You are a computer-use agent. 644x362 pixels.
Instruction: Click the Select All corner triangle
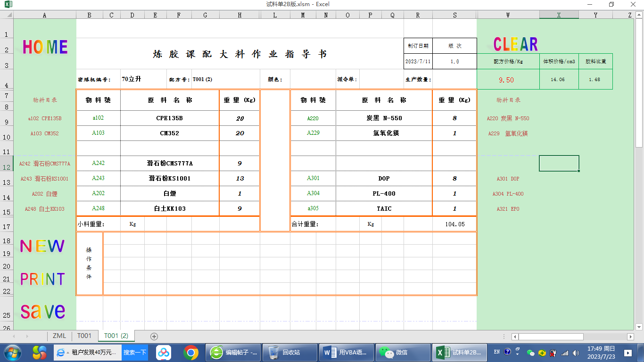pyautogui.click(x=7, y=15)
